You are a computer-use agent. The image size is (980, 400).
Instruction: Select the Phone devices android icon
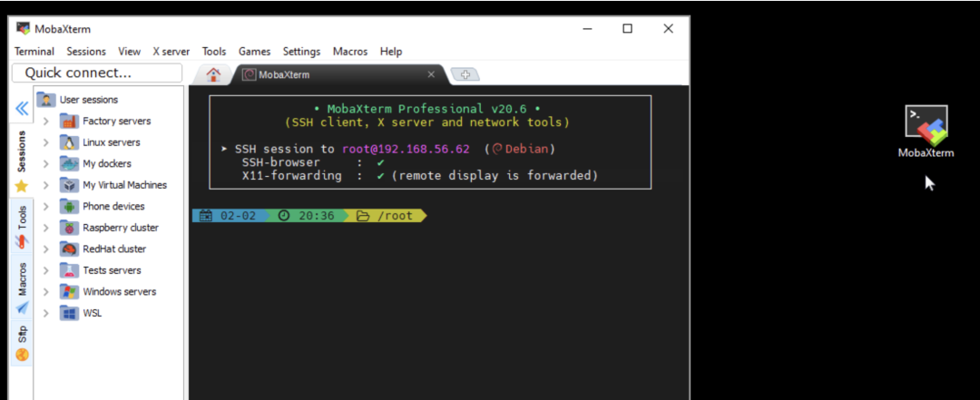click(69, 206)
